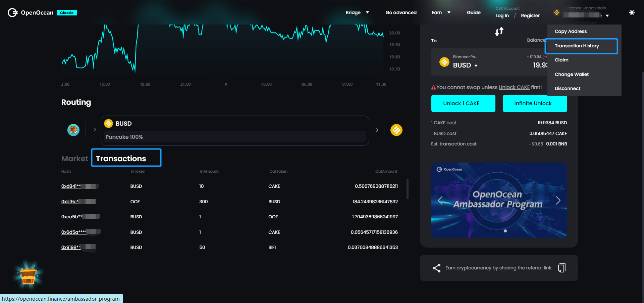Image resolution: width=644 pixels, height=303 pixels.
Task: Open the wallet account dropdown arrow
Action: click(x=607, y=15)
